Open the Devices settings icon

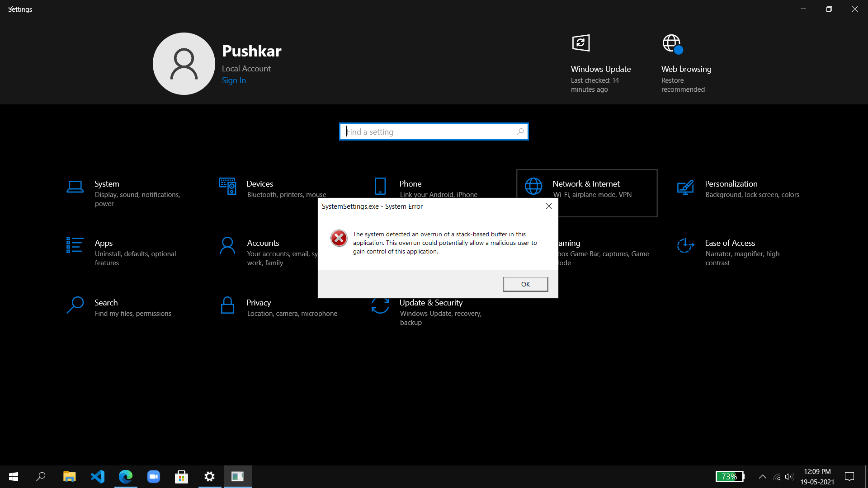click(227, 186)
